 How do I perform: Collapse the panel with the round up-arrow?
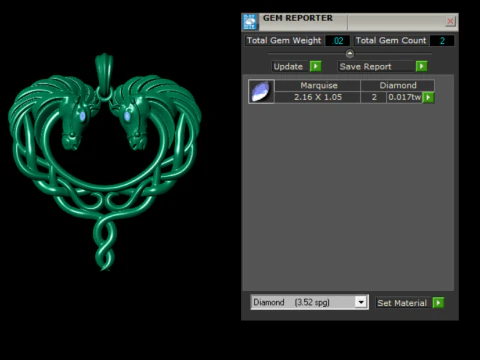(350, 53)
